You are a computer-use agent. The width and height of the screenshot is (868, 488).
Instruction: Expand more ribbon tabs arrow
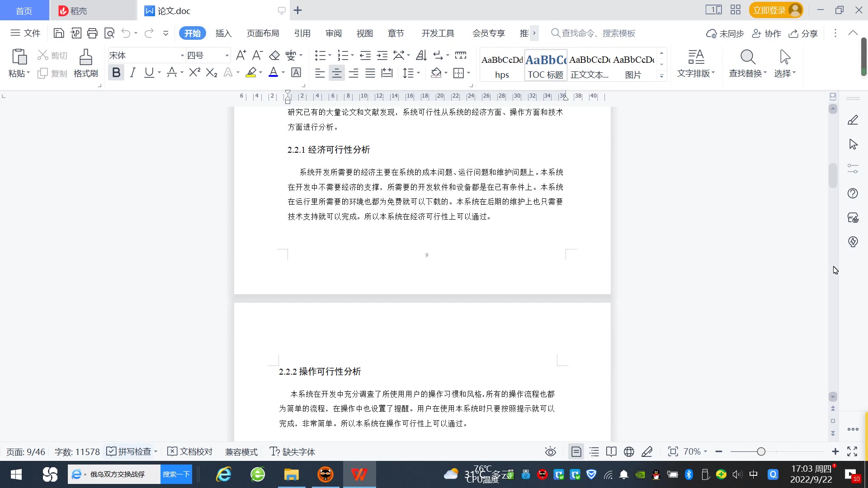click(534, 33)
